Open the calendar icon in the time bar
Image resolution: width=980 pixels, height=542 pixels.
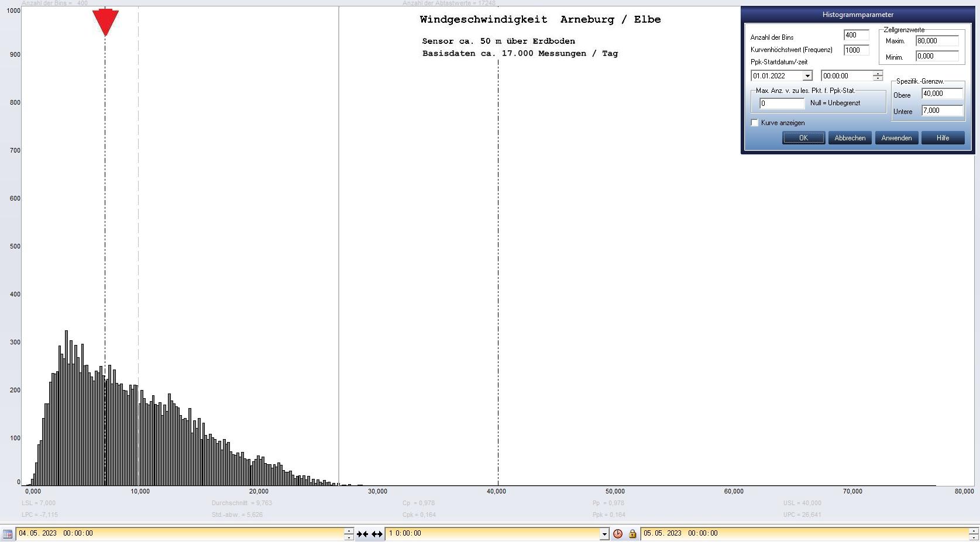click(x=8, y=534)
